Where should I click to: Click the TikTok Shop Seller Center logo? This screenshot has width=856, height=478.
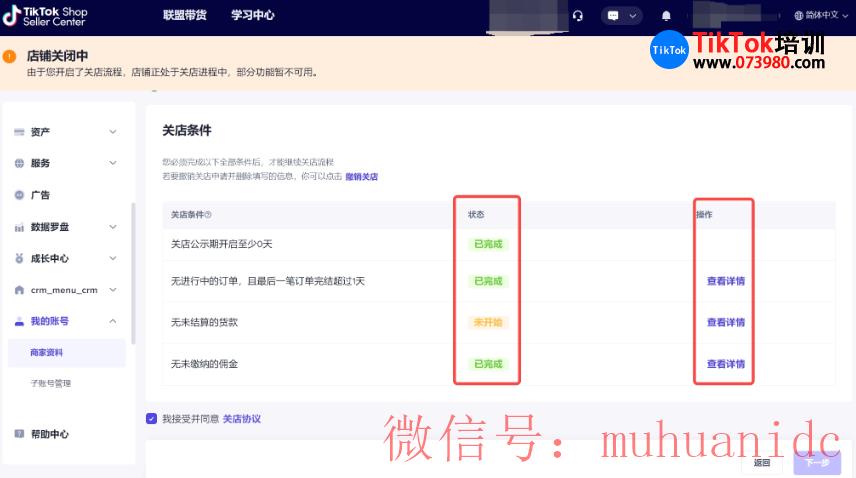45,16
